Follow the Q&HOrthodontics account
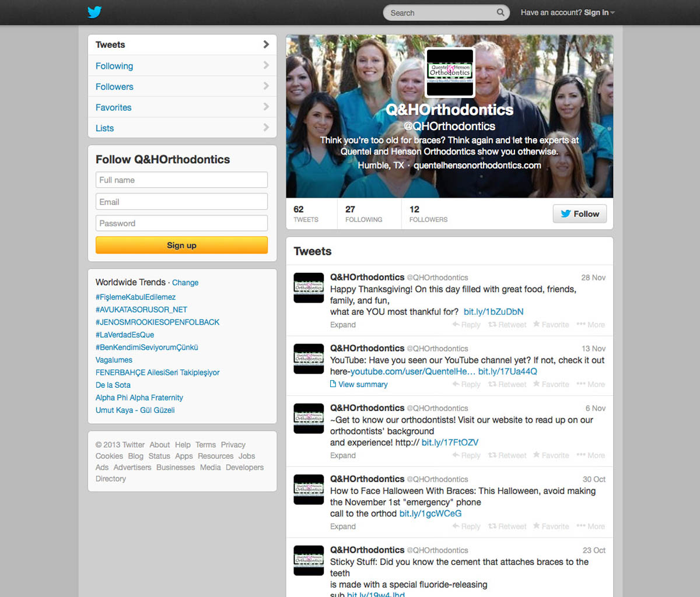The height and width of the screenshot is (597, 700). [580, 214]
